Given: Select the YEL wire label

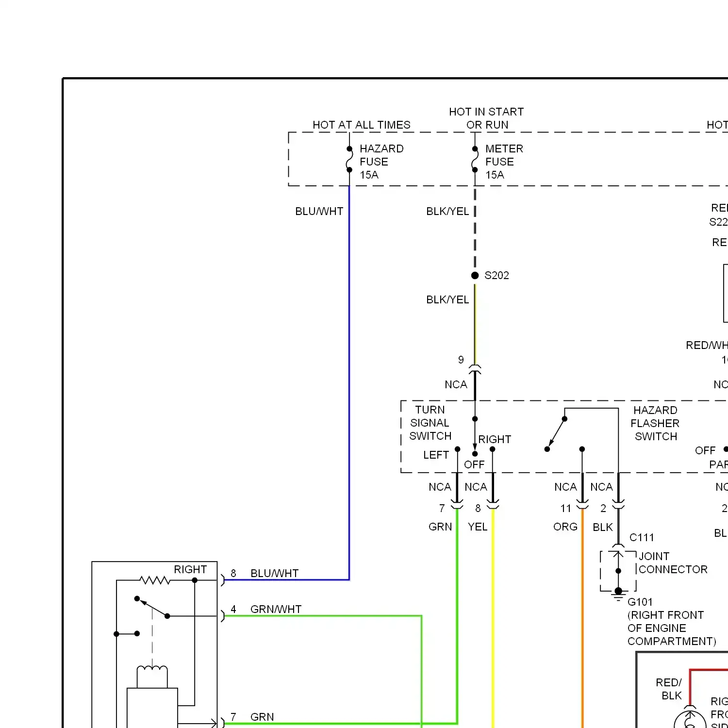Looking at the screenshot, I should tap(478, 527).
